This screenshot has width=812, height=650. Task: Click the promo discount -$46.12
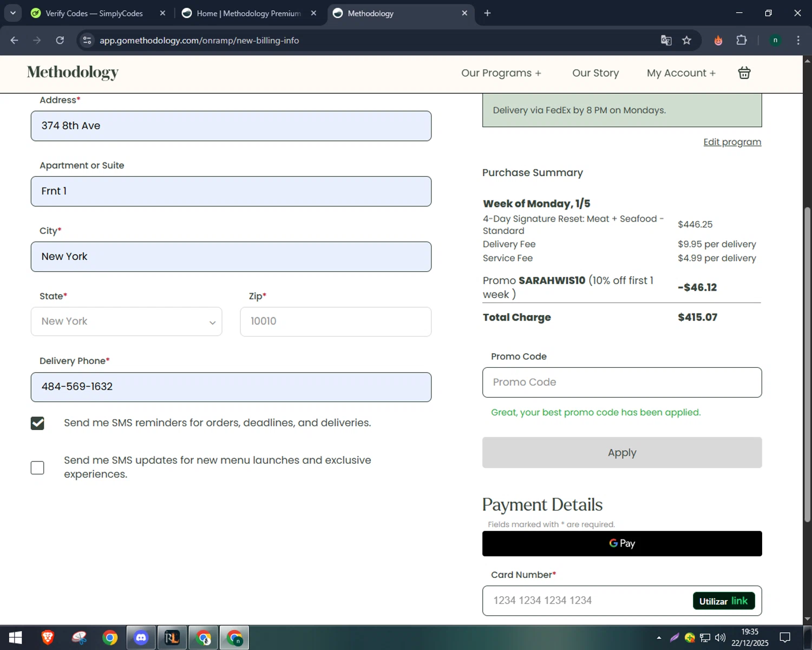coord(697,288)
